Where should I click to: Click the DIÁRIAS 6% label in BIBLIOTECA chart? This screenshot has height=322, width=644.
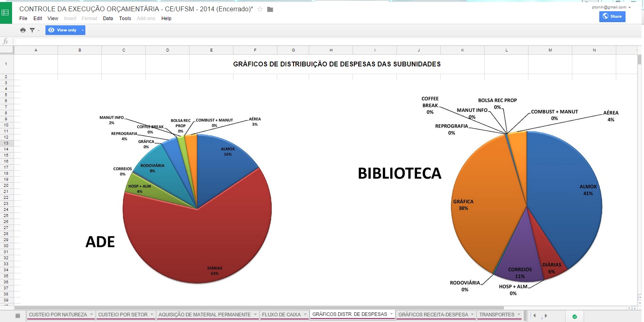pos(551,268)
